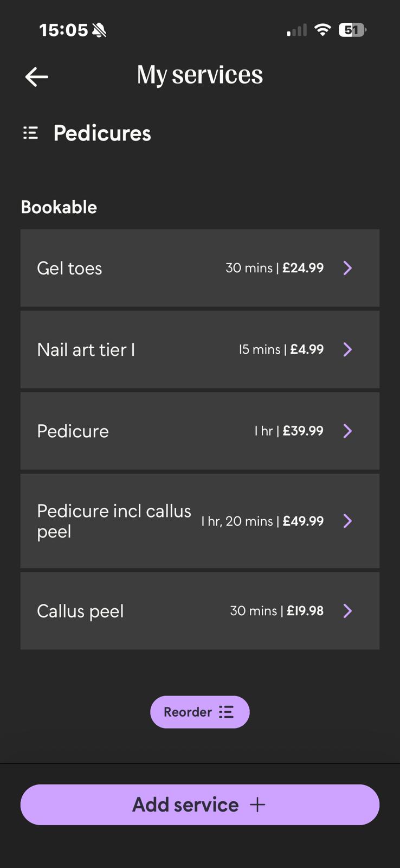
Task: Tap the muted bell icon in status bar
Action: point(99,30)
